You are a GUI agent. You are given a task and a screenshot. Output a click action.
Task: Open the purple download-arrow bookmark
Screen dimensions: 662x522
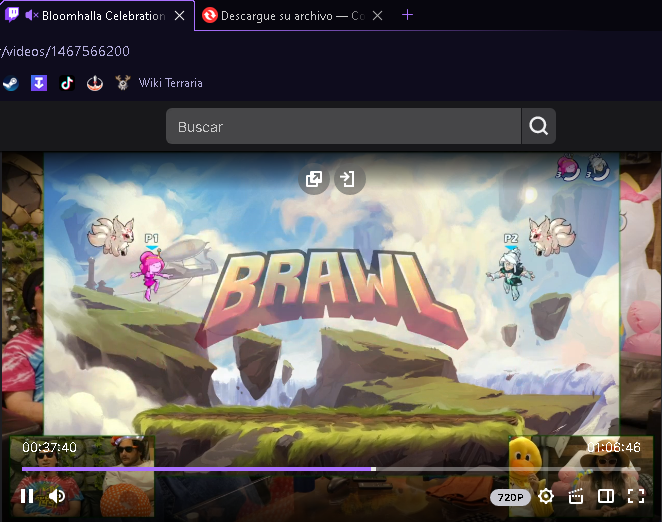(x=39, y=83)
